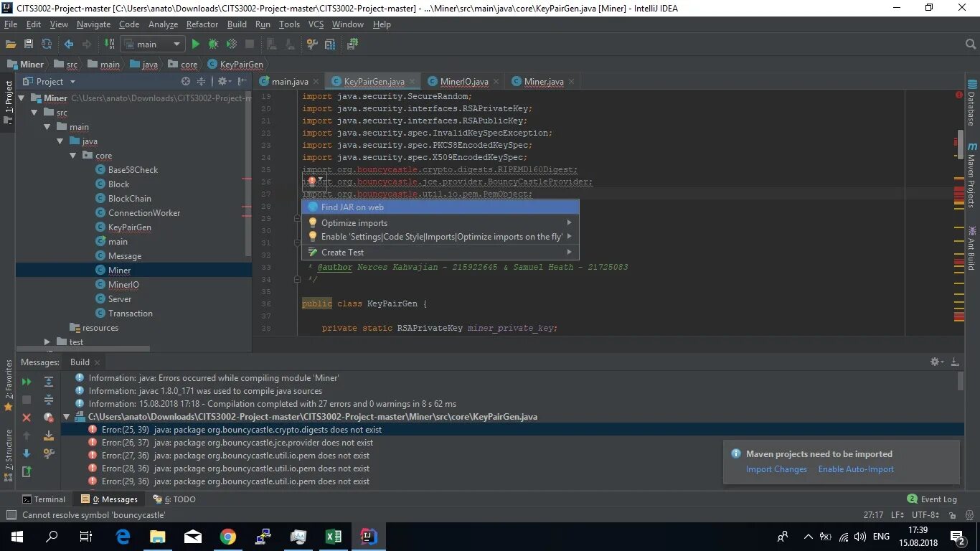Screen dimensions: 980x551
Task: Click Enable Auto-Import link
Action: [x=856, y=469]
